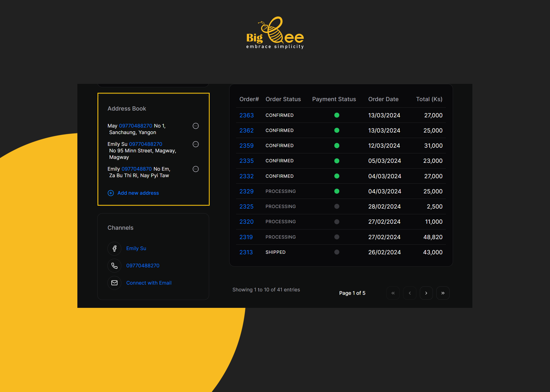Open shipped order 2313

[246, 252]
